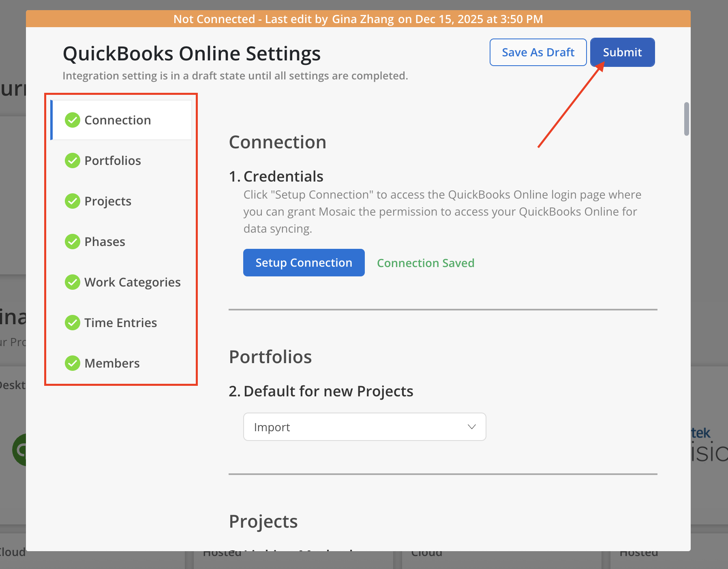Click the modal's vertical scrollbar thumb
The width and height of the screenshot is (728, 569).
coord(686,119)
